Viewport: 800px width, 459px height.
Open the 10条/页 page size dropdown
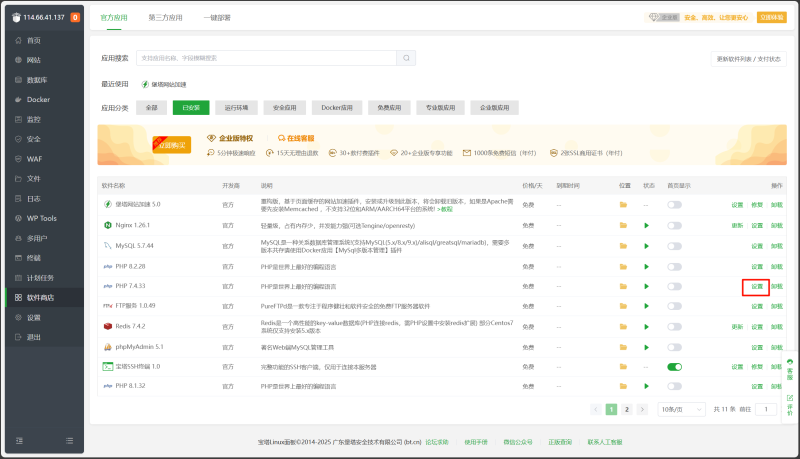tap(681, 409)
